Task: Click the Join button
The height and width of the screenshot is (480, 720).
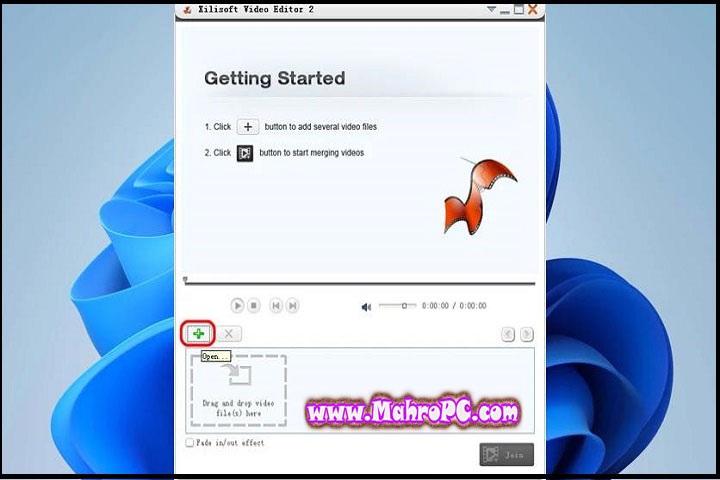Action: [506, 454]
